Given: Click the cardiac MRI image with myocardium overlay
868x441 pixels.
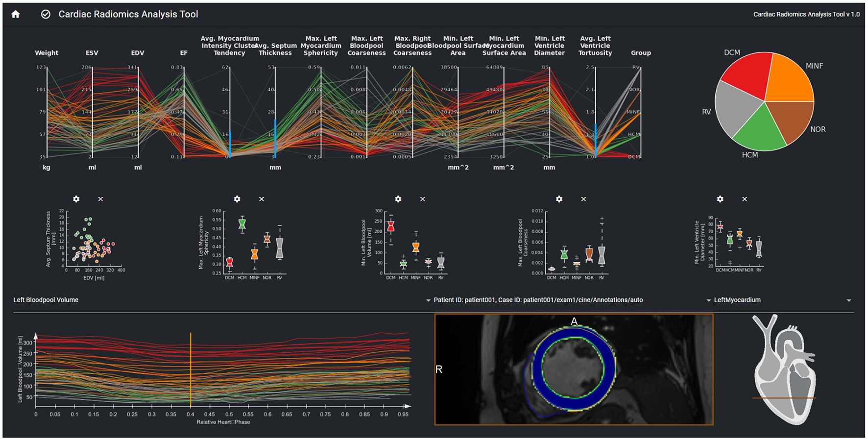Looking at the screenshot, I should tap(574, 369).
